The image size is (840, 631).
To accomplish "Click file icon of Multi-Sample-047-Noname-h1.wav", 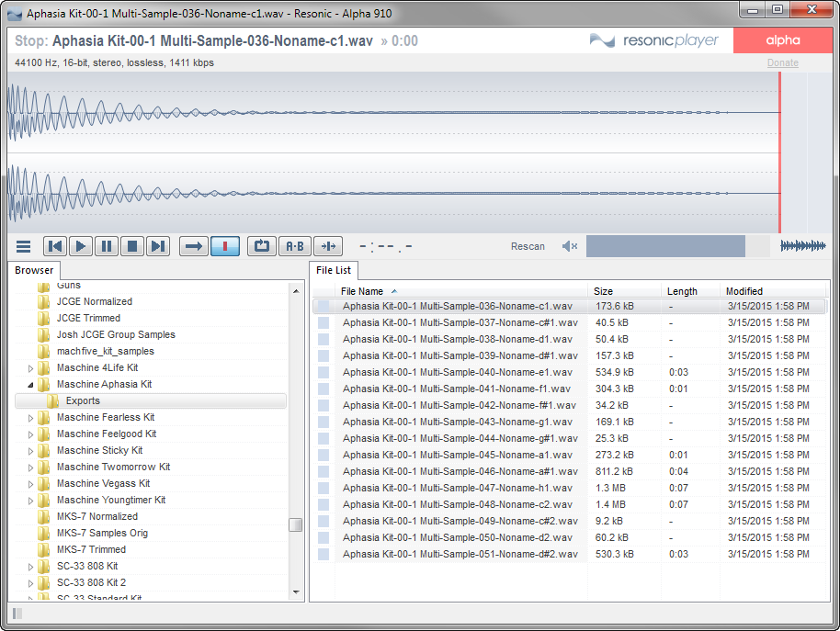I will click(x=324, y=488).
